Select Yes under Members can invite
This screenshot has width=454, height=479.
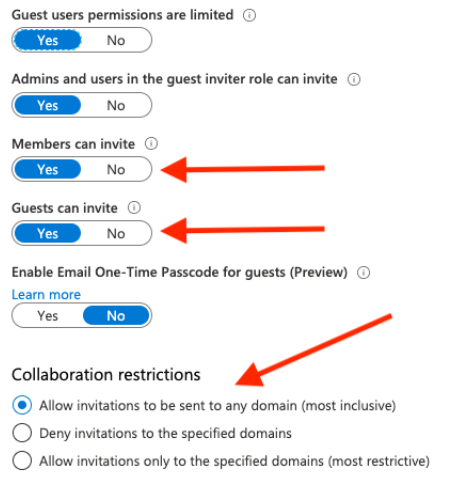(48, 169)
